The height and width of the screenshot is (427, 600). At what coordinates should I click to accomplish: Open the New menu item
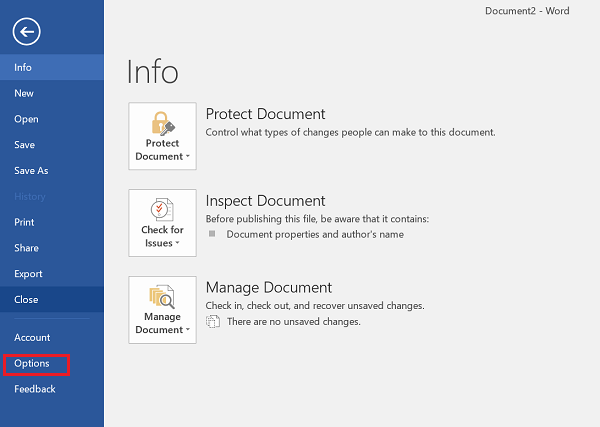pyautogui.click(x=52, y=93)
